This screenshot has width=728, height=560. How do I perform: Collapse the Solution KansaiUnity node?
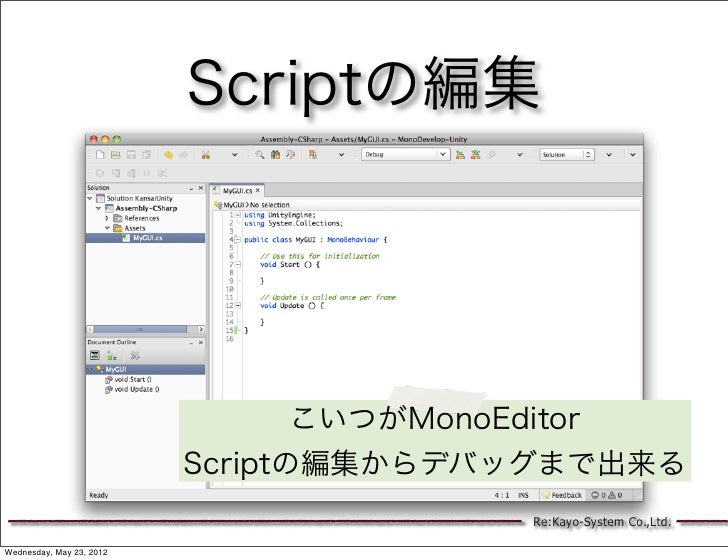pyautogui.click(x=90, y=198)
